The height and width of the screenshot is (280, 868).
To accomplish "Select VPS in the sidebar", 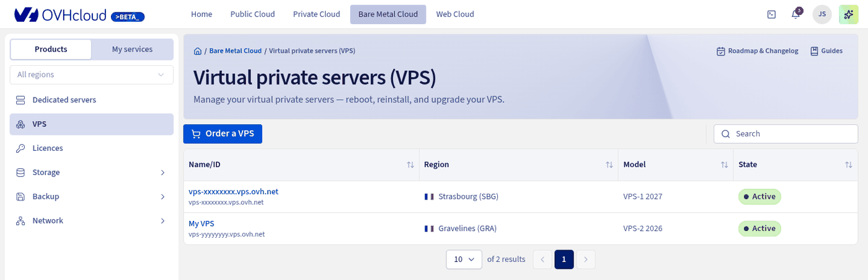I will coord(92,124).
